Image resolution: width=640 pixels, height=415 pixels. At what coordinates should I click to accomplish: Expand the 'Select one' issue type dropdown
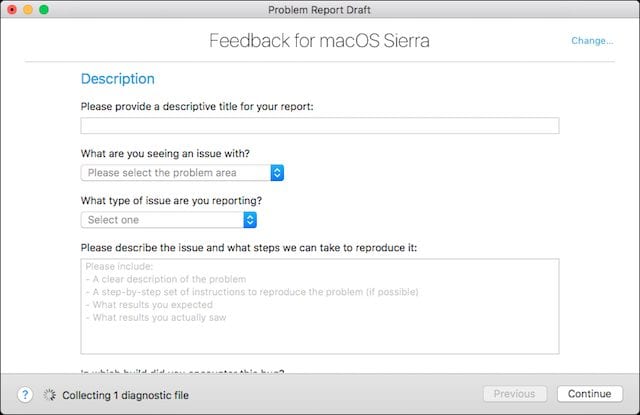[x=169, y=219]
